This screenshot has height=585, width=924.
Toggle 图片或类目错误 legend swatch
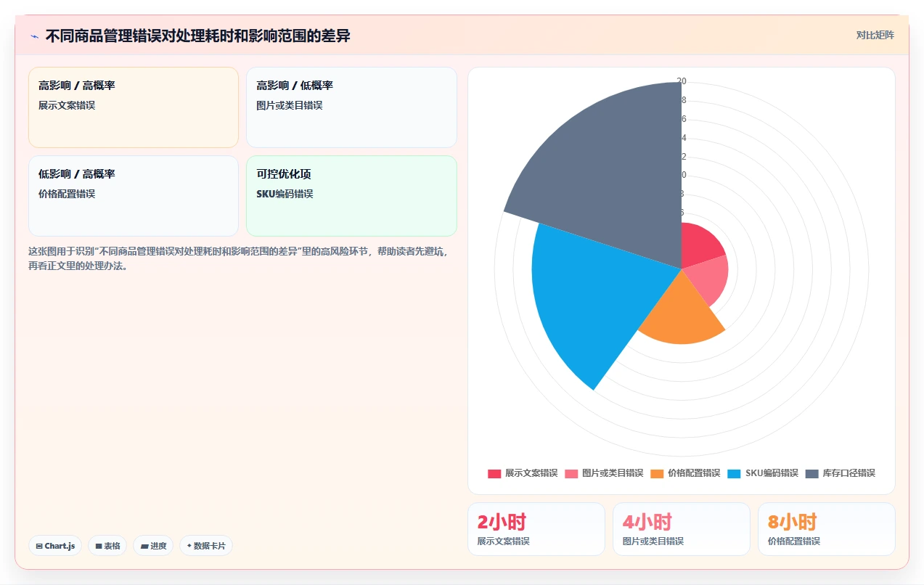pos(572,473)
